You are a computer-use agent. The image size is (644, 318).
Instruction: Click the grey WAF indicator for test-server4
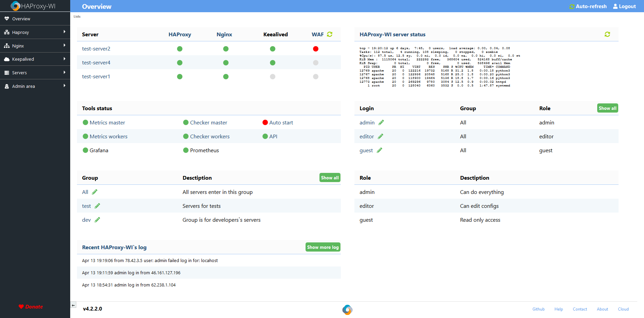316,63
